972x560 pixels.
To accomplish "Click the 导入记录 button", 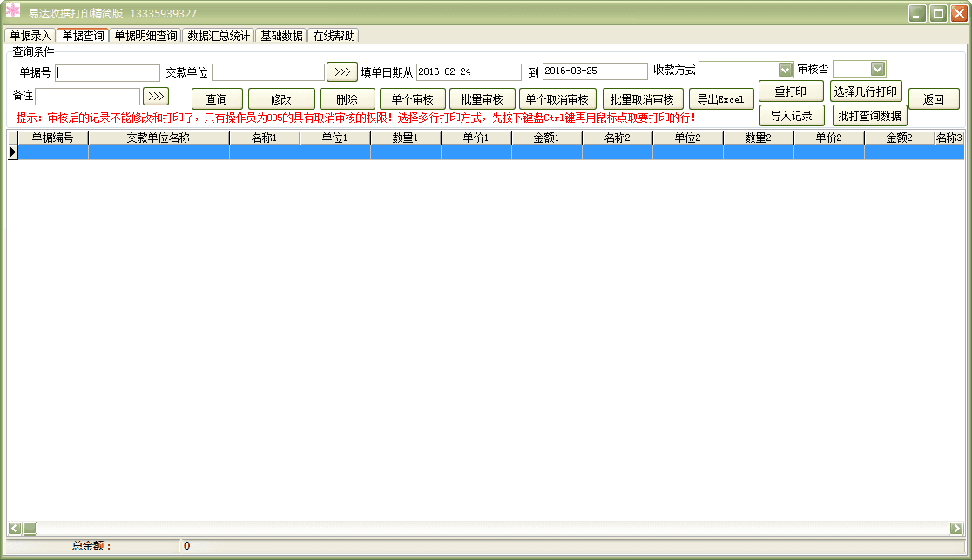I will (x=791, y=116).
